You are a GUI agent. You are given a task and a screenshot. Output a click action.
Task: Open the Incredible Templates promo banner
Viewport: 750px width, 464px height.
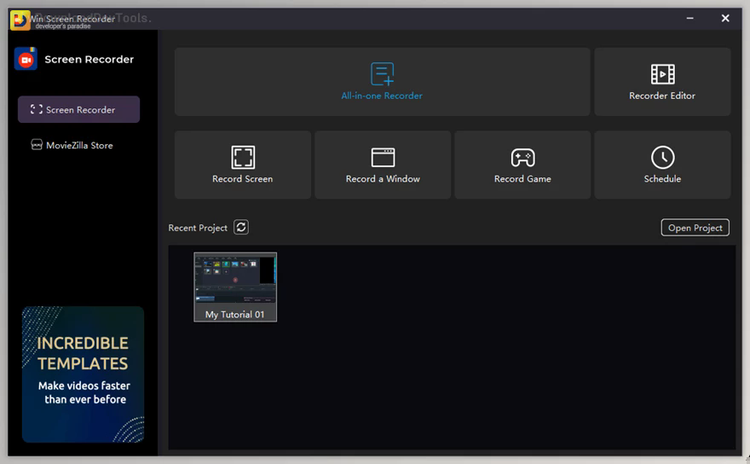coord(83,374)
